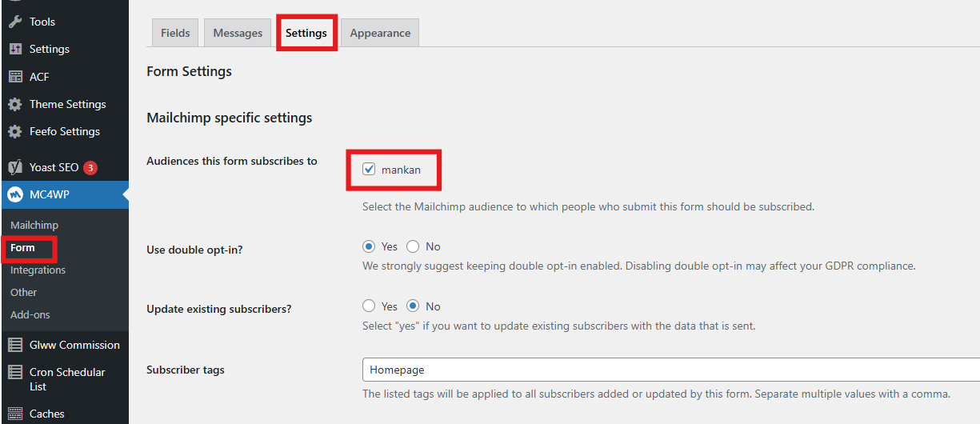Toggle the mankan audience checkbox
This screenshot has height=424, width=980.
click(369, 169)
